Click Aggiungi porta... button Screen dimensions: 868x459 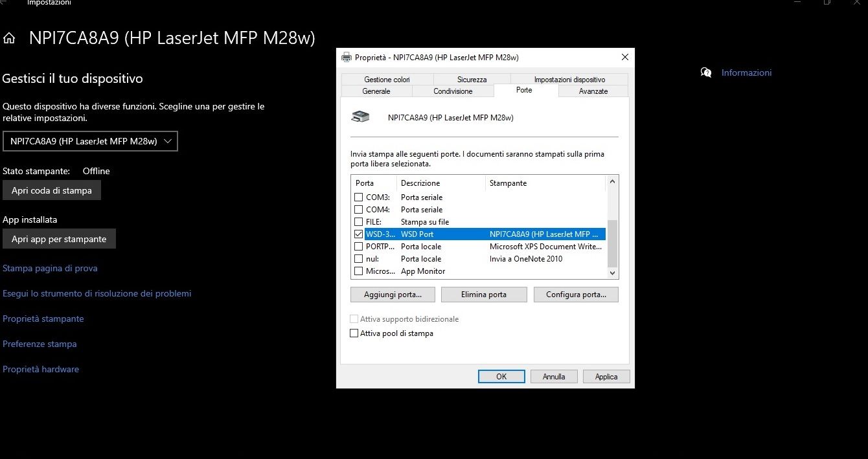coord(393,295)
